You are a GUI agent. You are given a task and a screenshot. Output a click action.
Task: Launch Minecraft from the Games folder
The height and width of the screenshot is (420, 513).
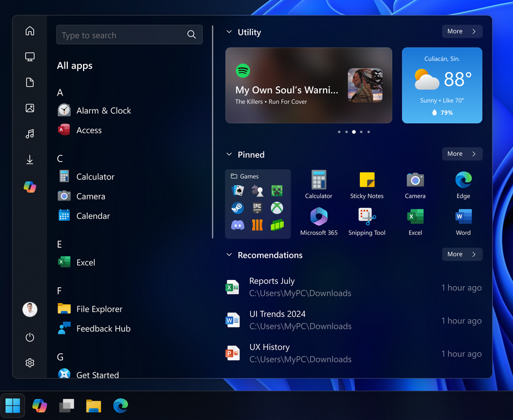[x=277, y=191]
